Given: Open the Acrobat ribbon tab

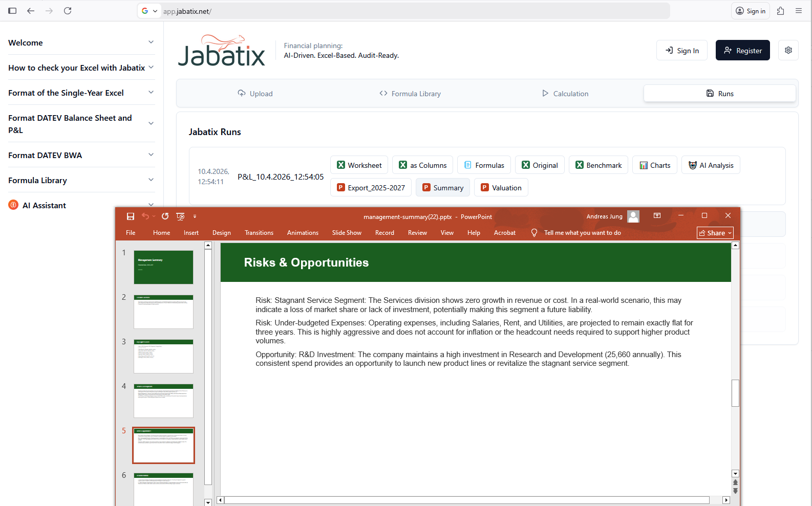Looking at the screenshot, I should (505, 233).
